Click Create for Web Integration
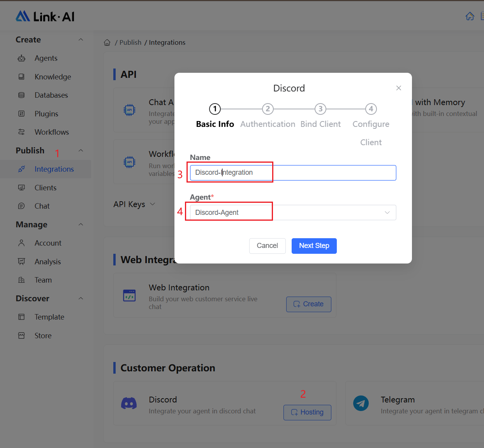The image size is (484, 448). [309, 304]
